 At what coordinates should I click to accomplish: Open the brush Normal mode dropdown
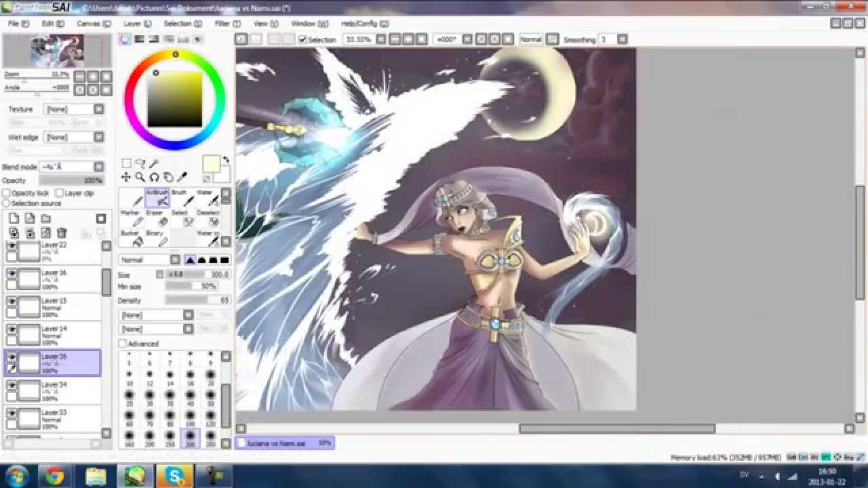(x=175, y=260)
